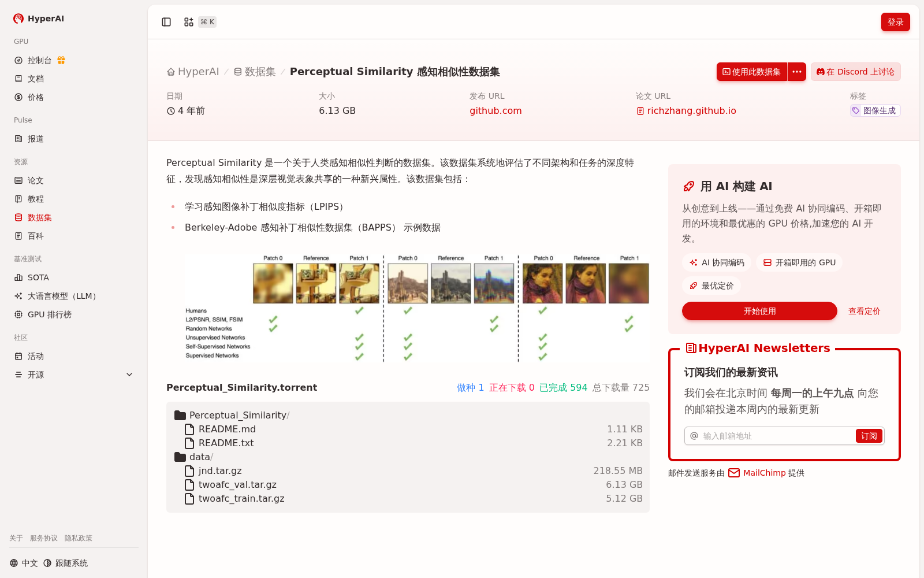Click 最优定价 chip
This screenshot has height=578, width=924.
(711, 286)
